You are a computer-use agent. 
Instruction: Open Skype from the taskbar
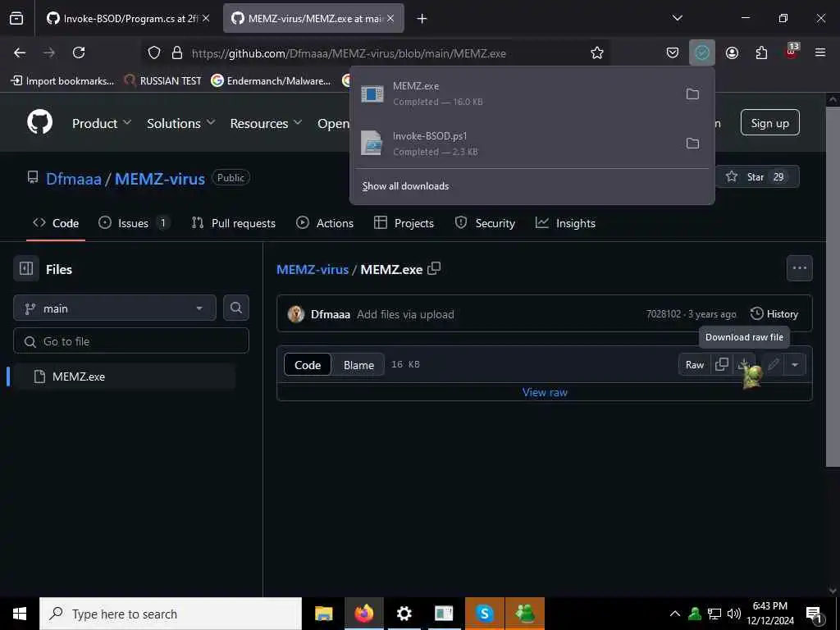tap(484, 614)
